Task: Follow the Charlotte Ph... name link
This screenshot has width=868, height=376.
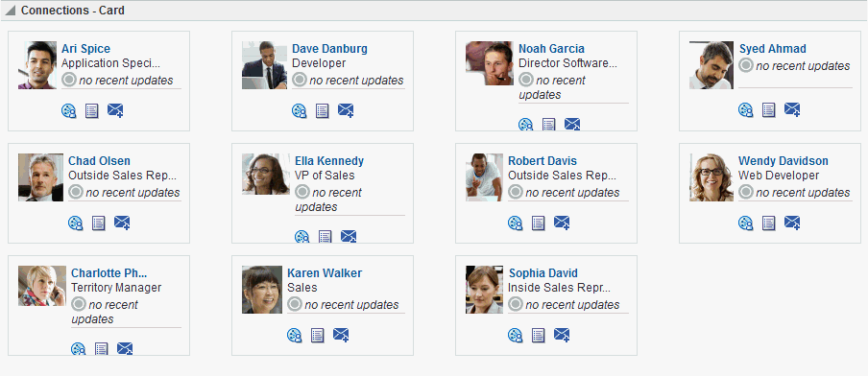Action: (x=109, y=273)
